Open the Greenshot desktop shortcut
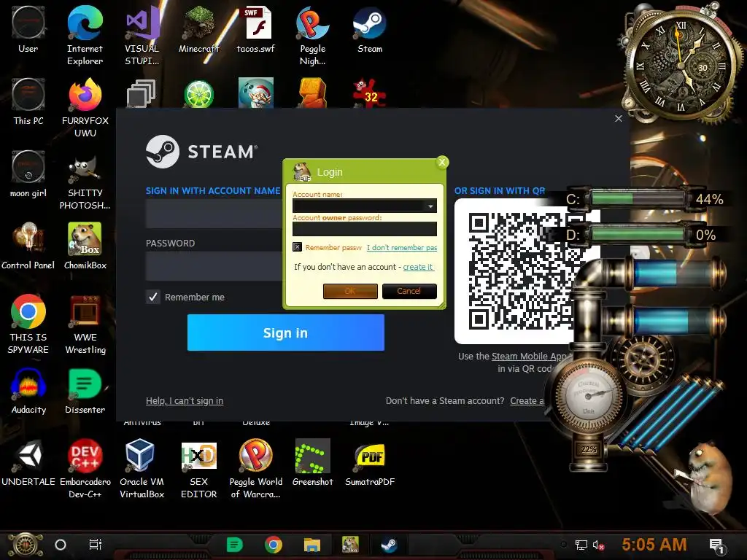Viewport: 747px width, 560px height. pyautogui.click(x=312, y=463)
